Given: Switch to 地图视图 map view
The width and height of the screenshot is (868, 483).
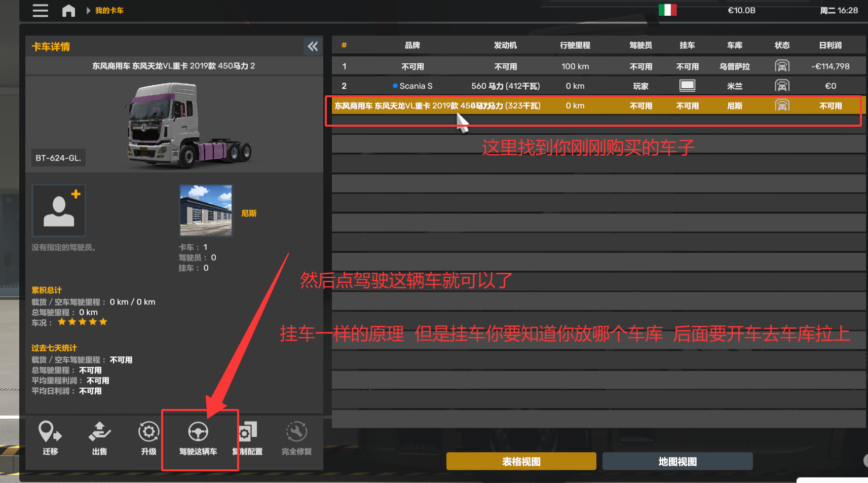Looking at the screenshot, I should (677, 462).
